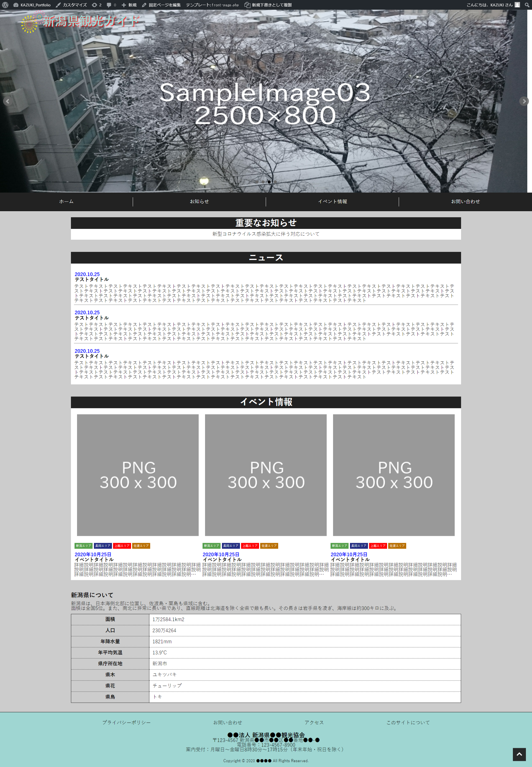Image resolution: width=532 pixels, height=767 pixels.
Task: Click 固定ページを編集 in admin bar
Action: click(x=161, y=5)
